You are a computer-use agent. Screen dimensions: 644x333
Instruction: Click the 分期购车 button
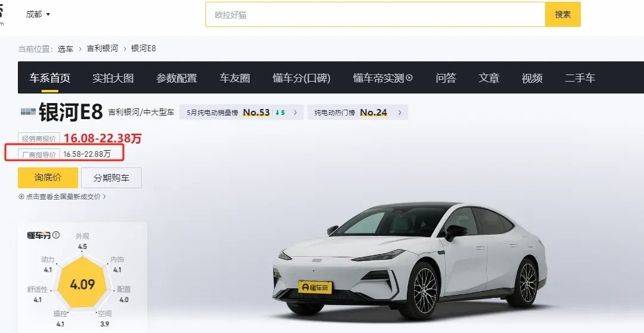(x=111, y=178)
